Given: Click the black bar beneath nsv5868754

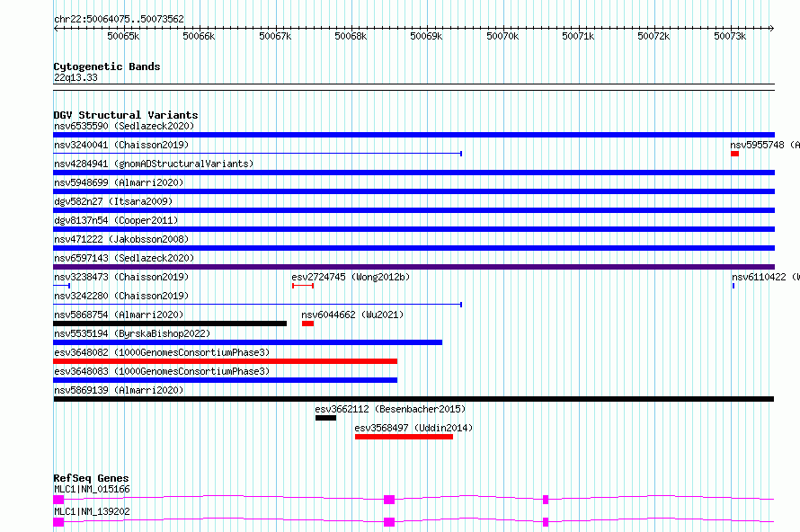Looking at the screenshot, I should coord(170,324).
